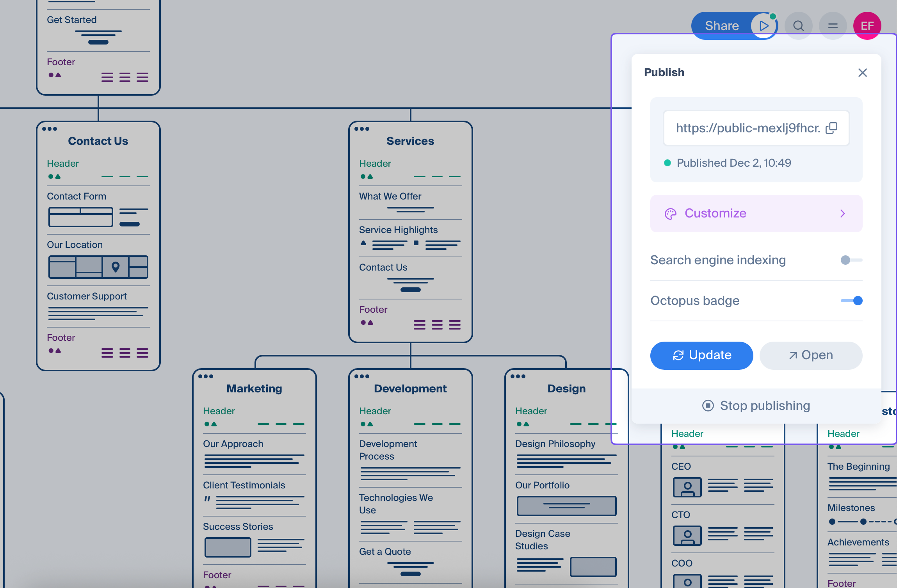Screen dimensions: 897x588
Task: Open Design page three-dot menu
Action: (518, 376)
